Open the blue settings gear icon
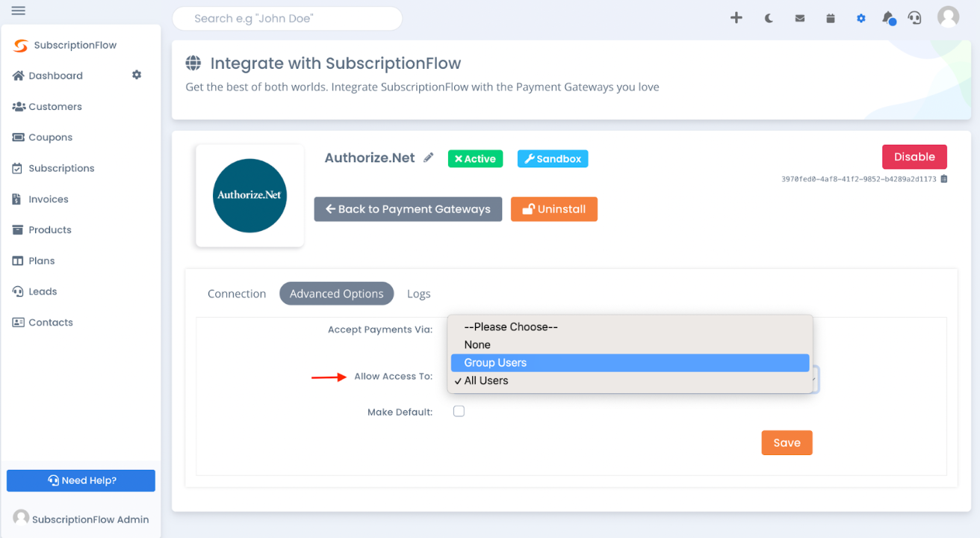Image resolution: width=980 pixels, height=538 pixels. click(x=861, y=18)
